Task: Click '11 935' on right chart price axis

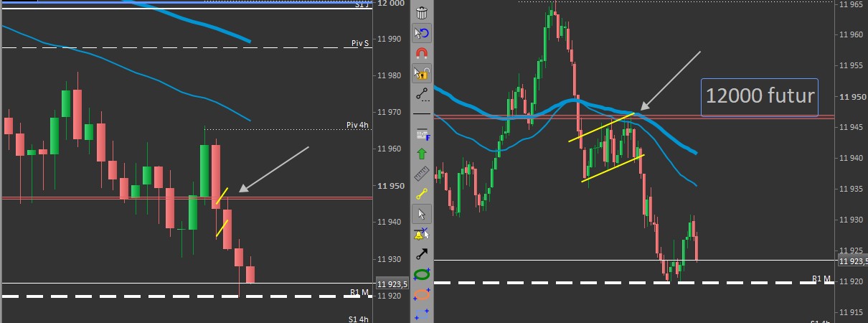Action: click(x=852, y=189)
